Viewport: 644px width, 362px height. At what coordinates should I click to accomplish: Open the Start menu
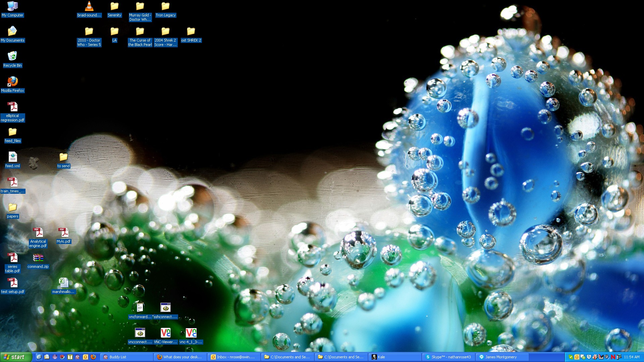[x=16, y=357]
